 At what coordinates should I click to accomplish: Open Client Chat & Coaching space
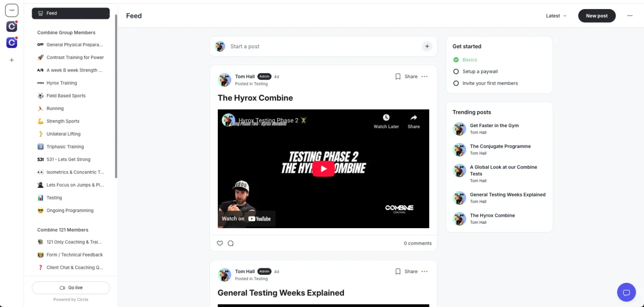pyautogui.click(x=71, y=267)
